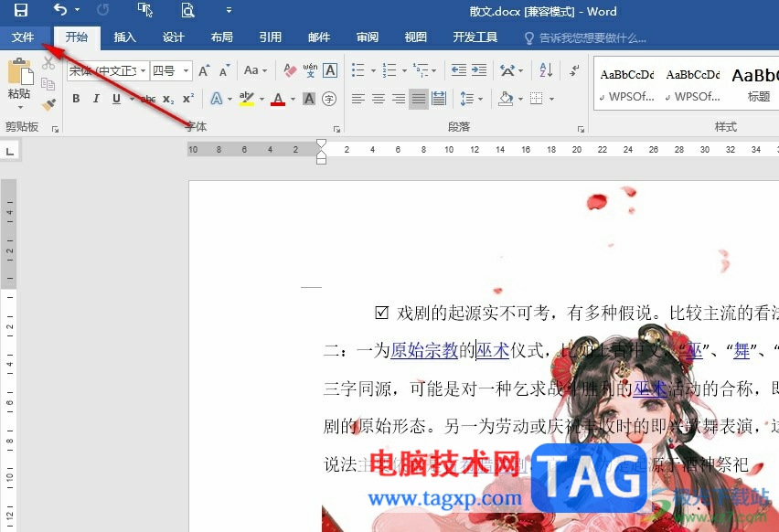This screenshot has height=532, width=779.
Task: Open the Change Case Aa menu
Action: pyautogui.click(x=255, y=71)
